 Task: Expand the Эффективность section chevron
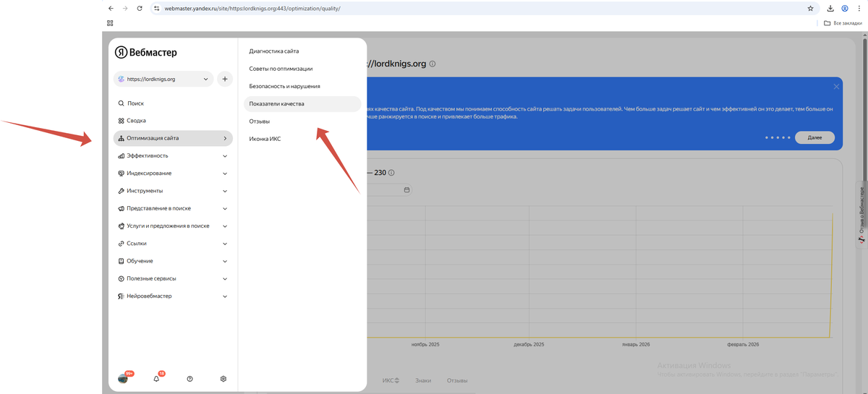(225, 155)
